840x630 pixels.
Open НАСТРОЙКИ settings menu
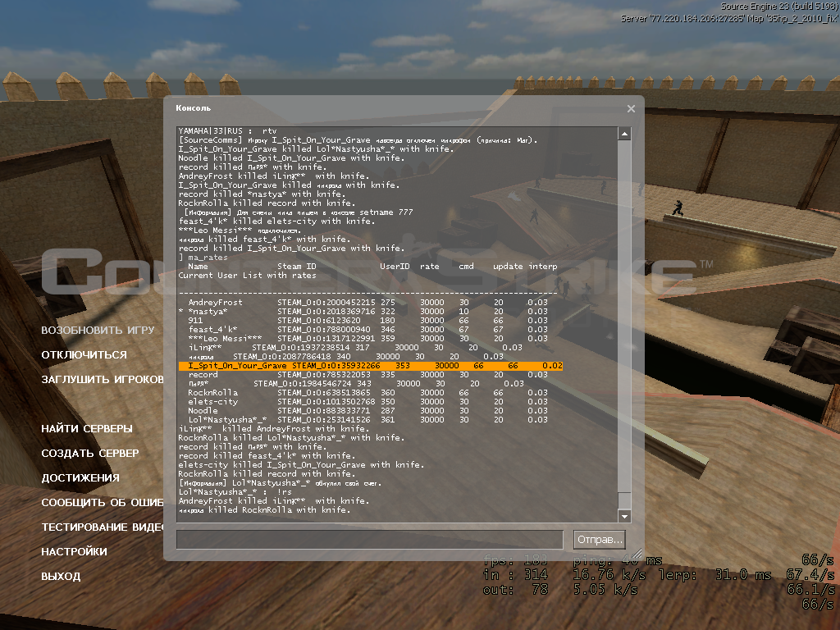point(74,552)
